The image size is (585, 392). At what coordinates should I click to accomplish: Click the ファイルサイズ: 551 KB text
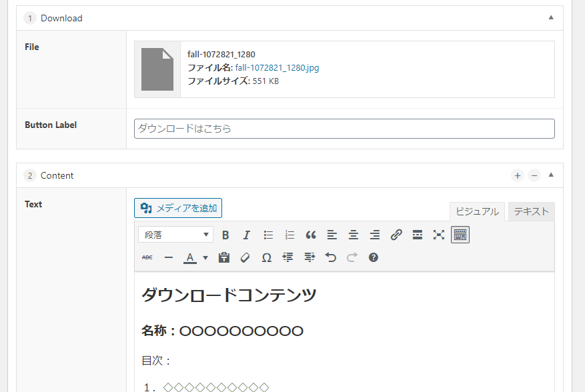click(233, 81)
